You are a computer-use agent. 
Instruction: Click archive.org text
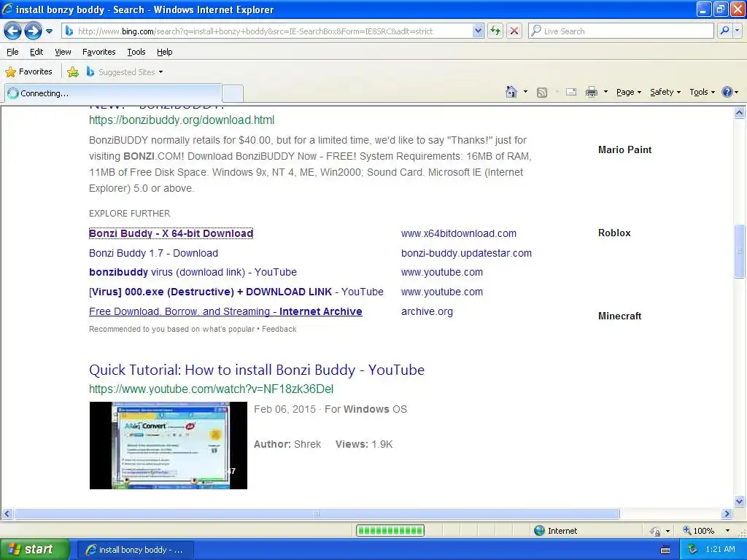(x=427, y=311)
